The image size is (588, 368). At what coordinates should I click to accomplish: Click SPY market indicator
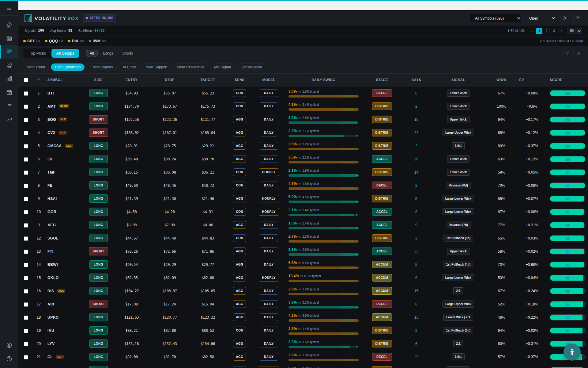click(x=31, y=41)
